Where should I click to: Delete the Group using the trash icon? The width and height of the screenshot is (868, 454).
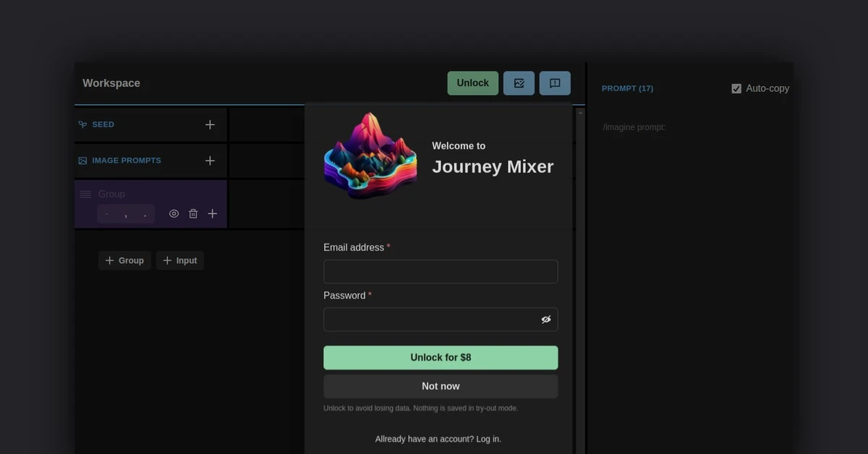tap(193, 213)
